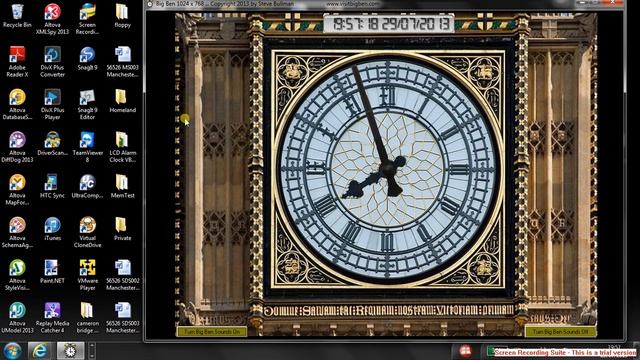Open LCD Alarm Clock VB folder
The height and width of the screenshot is (360, 640).
click(x=122, y=147)
